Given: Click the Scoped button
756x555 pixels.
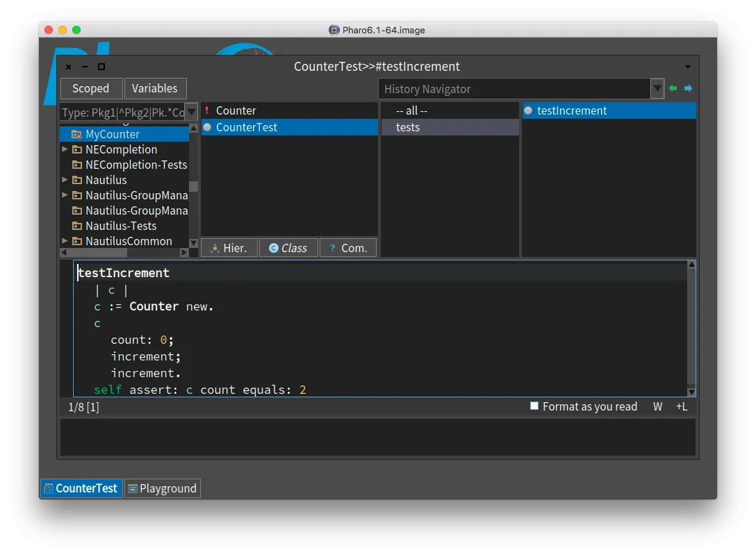Looking at the screenshot, I should 90,89.
